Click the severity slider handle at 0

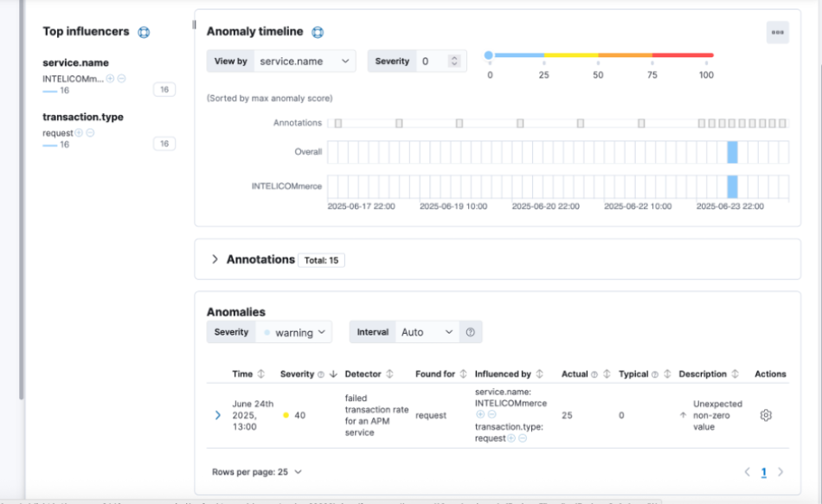pyautogui.click(x=489, y=55)
